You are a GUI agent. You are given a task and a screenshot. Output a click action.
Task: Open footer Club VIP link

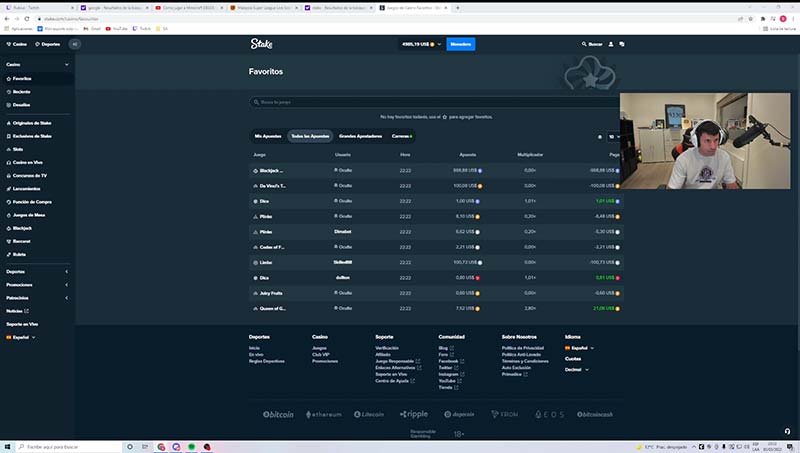click(321, 355)
